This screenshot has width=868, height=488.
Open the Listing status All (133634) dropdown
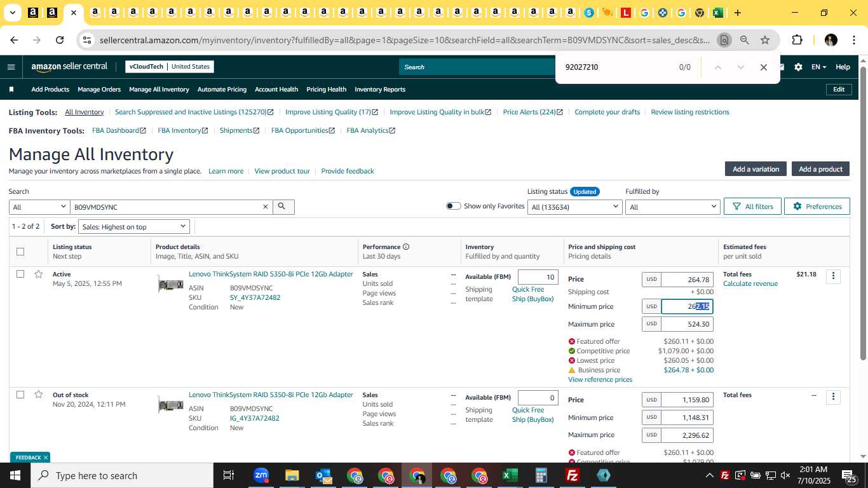click(x=575, y=207)
